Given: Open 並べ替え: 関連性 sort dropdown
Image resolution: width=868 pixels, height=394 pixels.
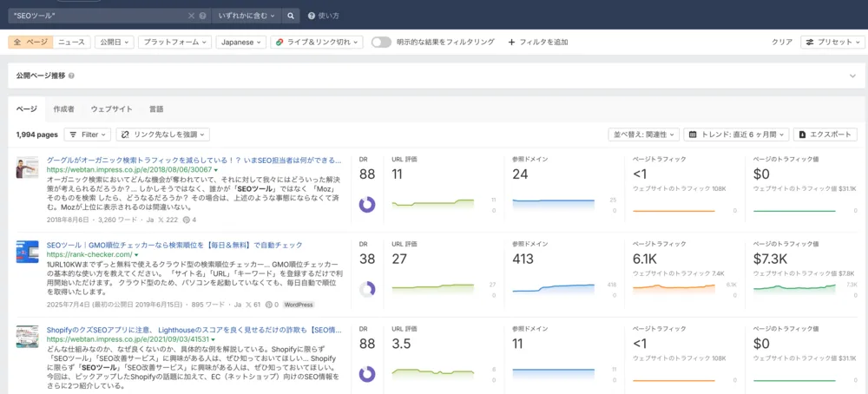Looking at the screenshot, I should click(x=643, y=135).
